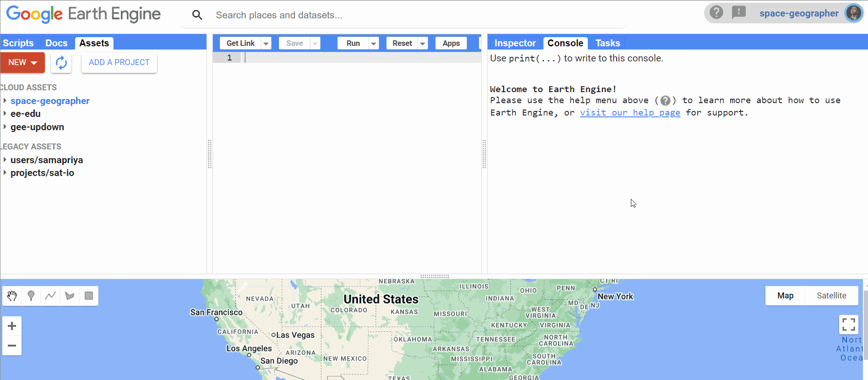Viewport: 868px width, 380px height.
Task: Click the divider handle between assets and editor
Action: [210, 154]
